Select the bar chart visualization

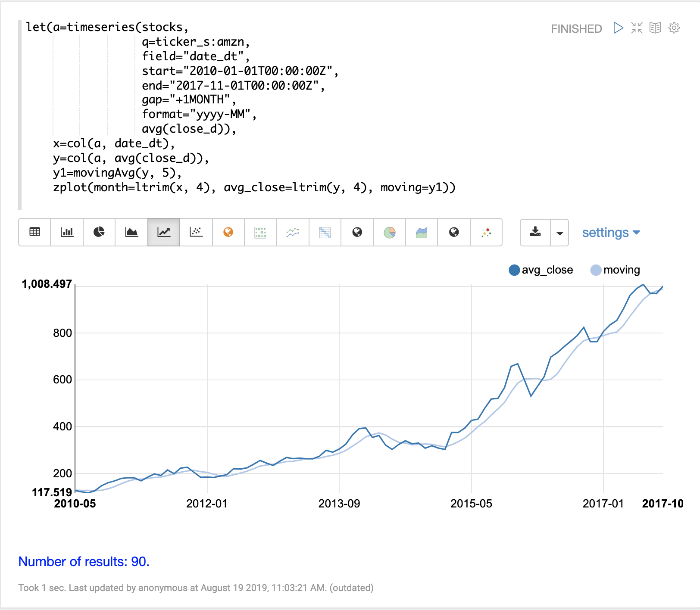pos(67,232)
